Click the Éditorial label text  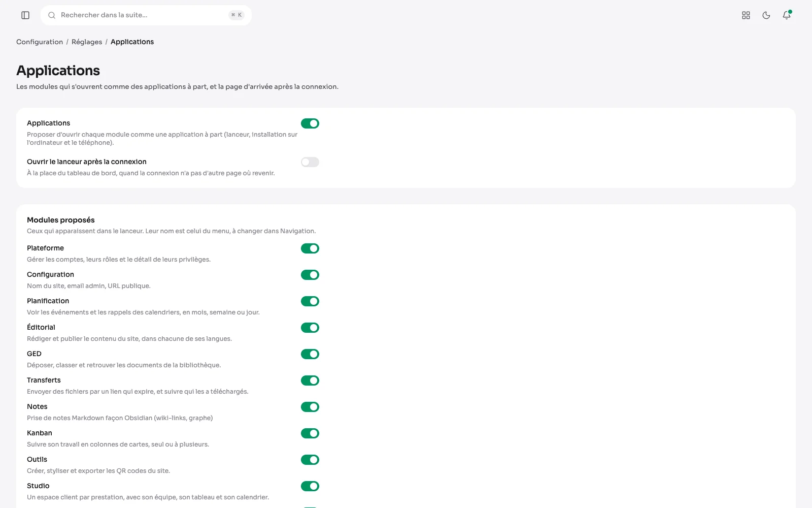coord(41,328)
